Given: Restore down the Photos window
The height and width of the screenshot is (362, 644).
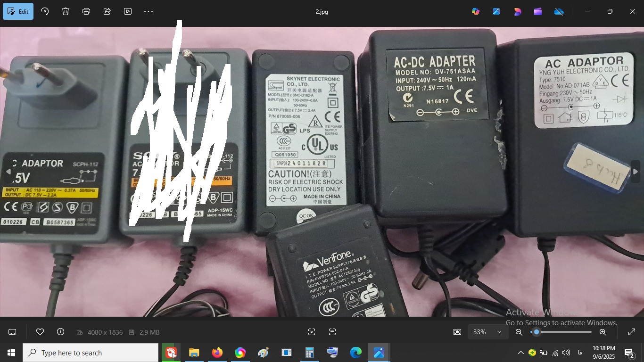Looking at the screenshot, I should click(x=610, y=11).
